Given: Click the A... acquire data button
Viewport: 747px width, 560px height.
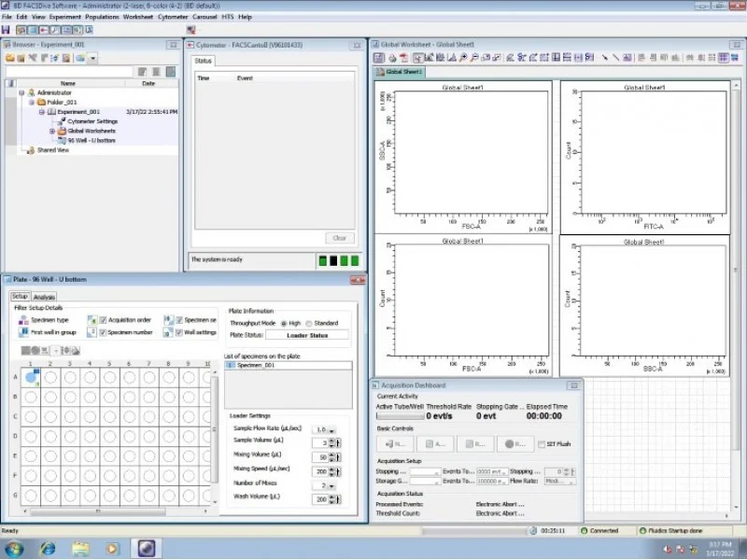Looking at the screenshot, I should click(x=435, y=444).
